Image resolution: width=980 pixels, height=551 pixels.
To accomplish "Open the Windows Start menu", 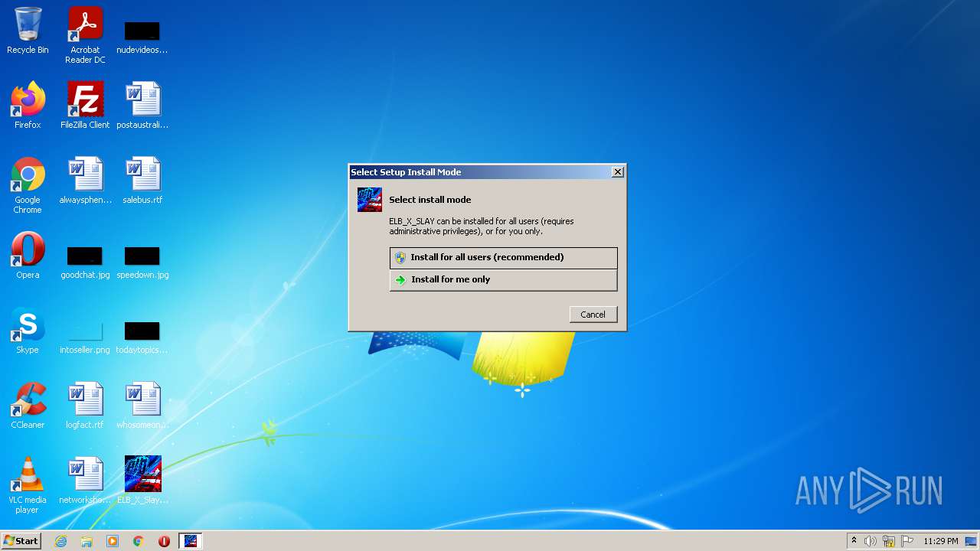I will [x=21, y=541].
